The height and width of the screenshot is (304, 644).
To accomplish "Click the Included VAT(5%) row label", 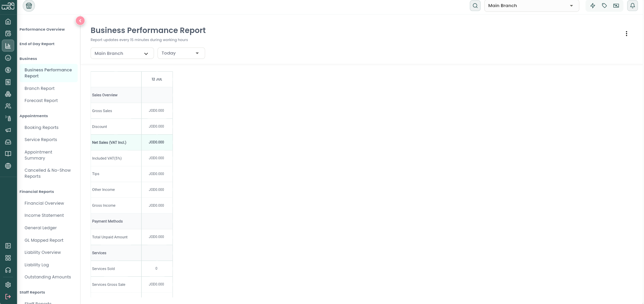I will coord(107,158).
